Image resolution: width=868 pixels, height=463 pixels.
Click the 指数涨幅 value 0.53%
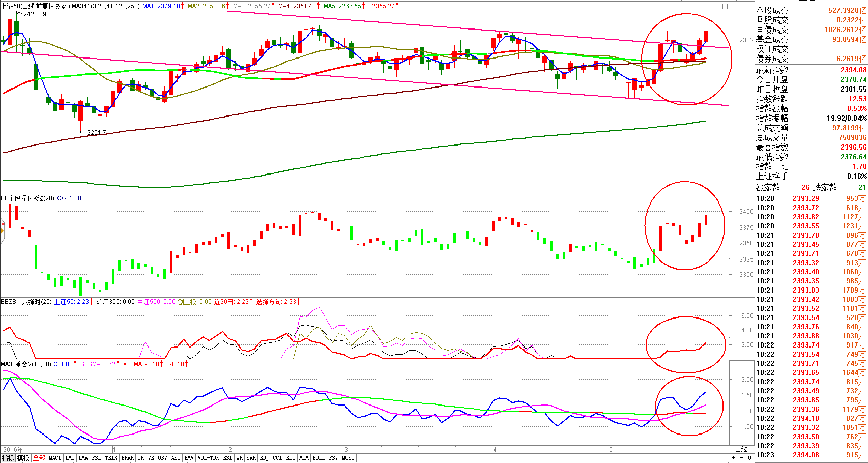pyautogui.click(x=857, y=108)
